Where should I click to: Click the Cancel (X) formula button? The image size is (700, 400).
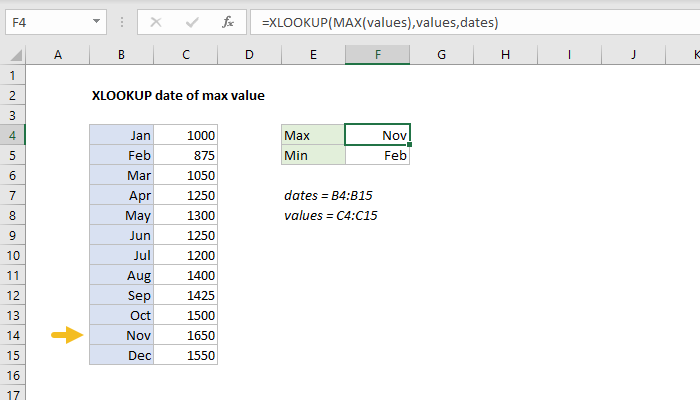pyautogui.click(x=153, y=20)
